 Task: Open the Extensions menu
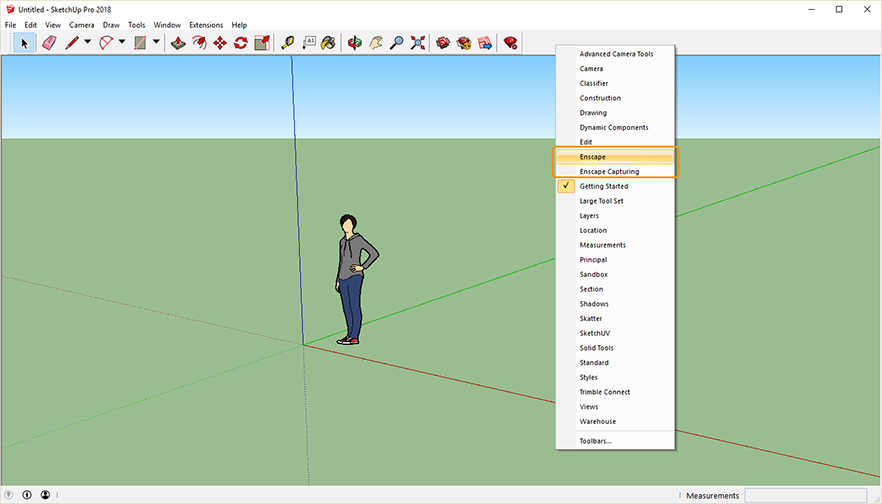206,25
